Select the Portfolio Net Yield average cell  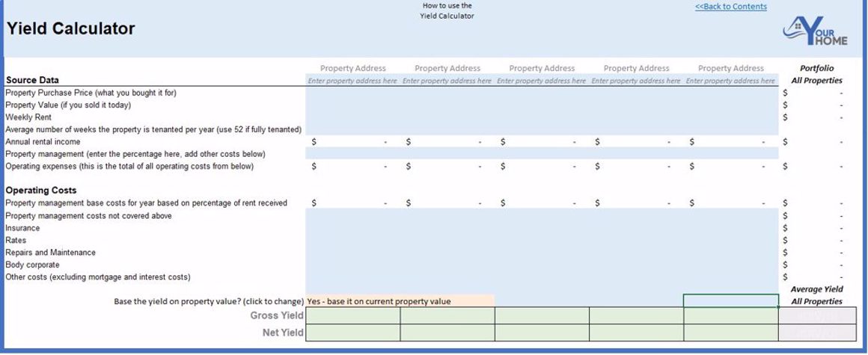[817, 333]
